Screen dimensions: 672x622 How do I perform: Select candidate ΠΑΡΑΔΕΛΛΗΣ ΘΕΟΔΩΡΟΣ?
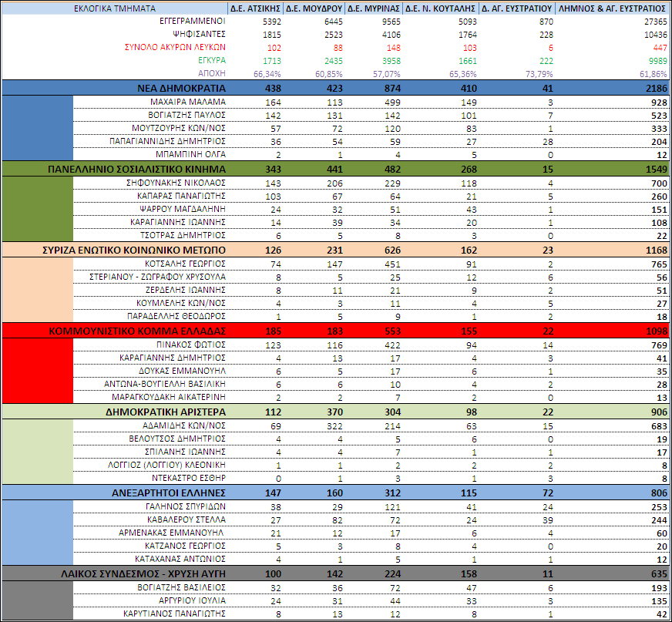176,316
